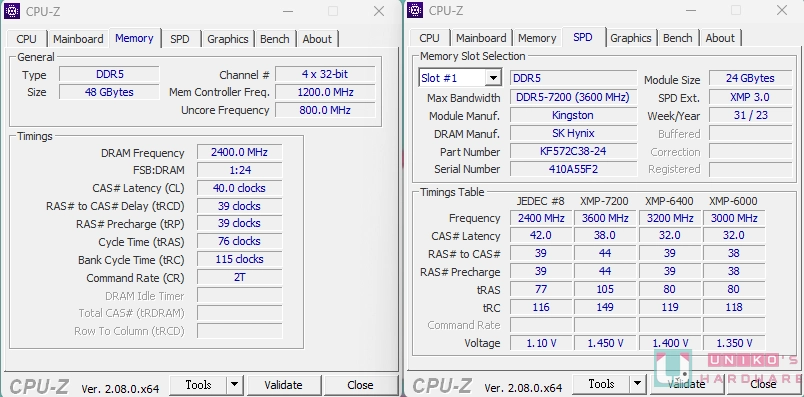The width and height of the screenshot is (804, 397).
Task: Open the Graphics tab in left window
Action: [228, 39]
